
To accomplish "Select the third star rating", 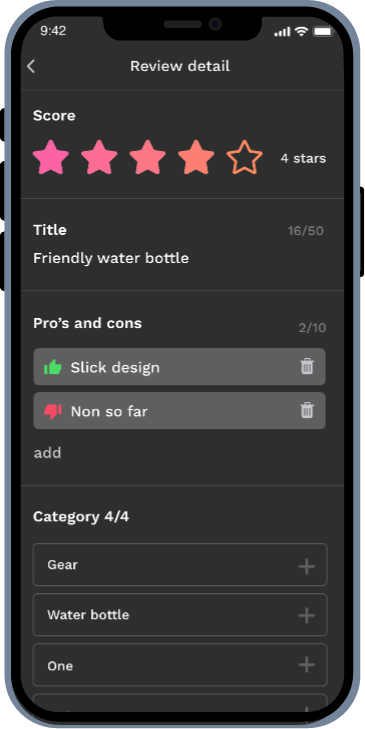I will pyautogui.click(x=147, y=157).
